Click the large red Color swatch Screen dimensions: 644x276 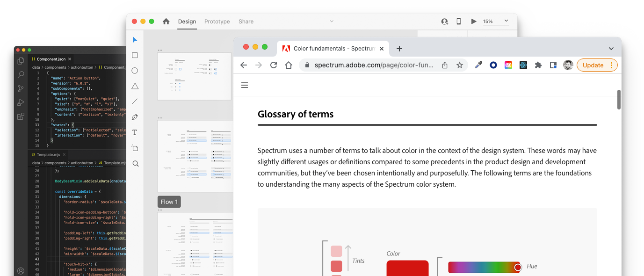pyautogui.click(x=407, y=268)
